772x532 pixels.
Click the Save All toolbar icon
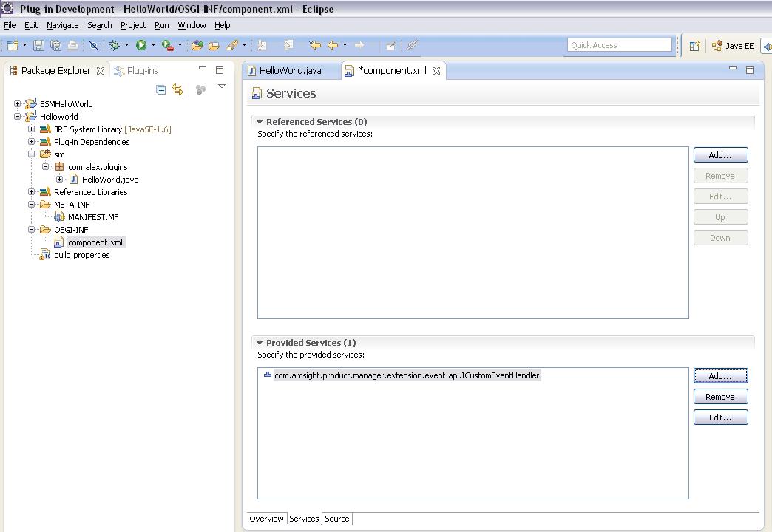pyautogui.click(x=55, y=45)
